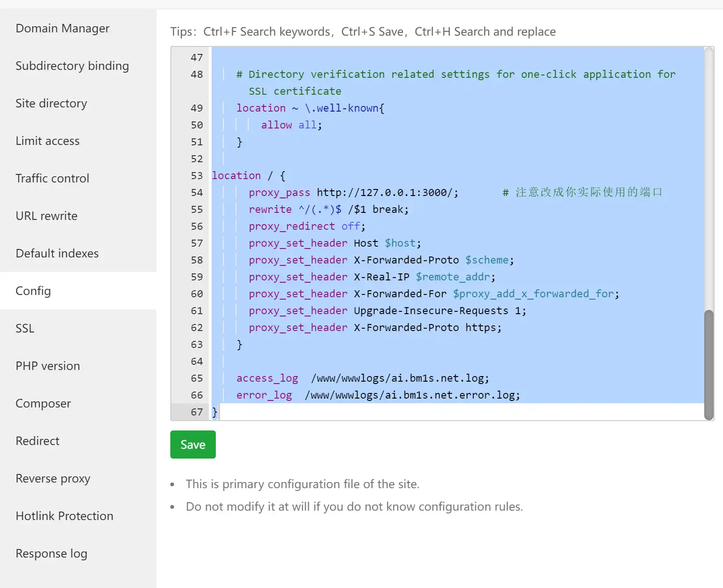Click line number 48 in gutter
This screenshot has height=588, width=723.
(x=197, y=75)
